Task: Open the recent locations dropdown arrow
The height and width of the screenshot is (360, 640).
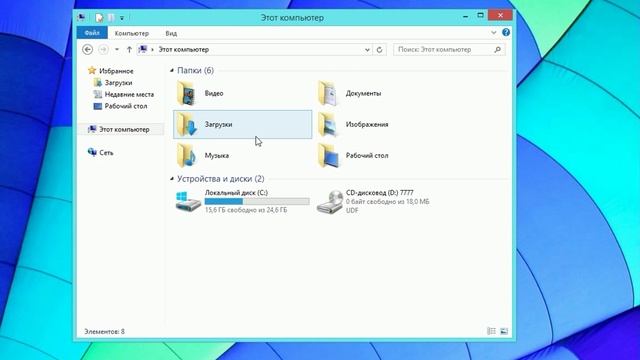Action: [117, 49]
